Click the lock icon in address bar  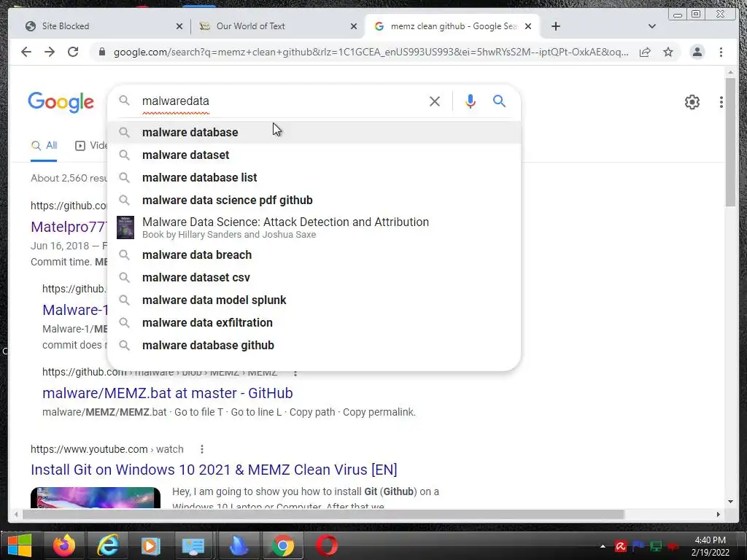tap(101, 52)
